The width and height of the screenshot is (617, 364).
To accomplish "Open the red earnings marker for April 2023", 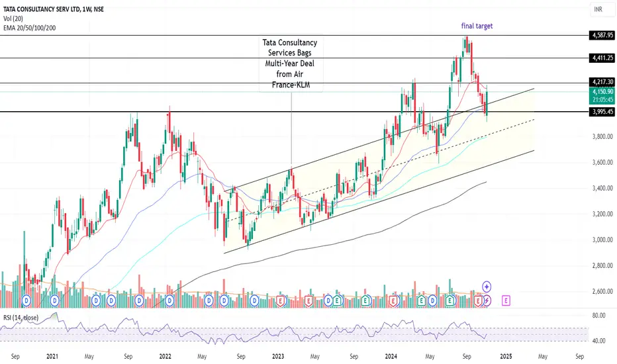I will (308, 301).
